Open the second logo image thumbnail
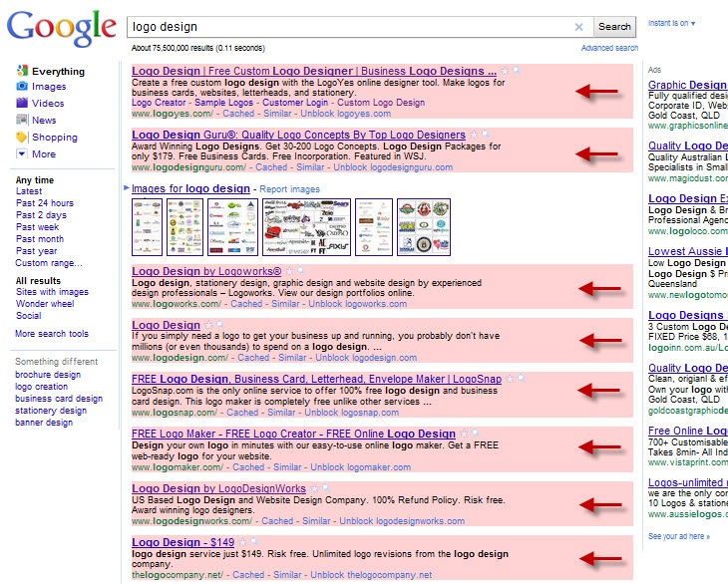728x584 pixels. coord(184,227)
